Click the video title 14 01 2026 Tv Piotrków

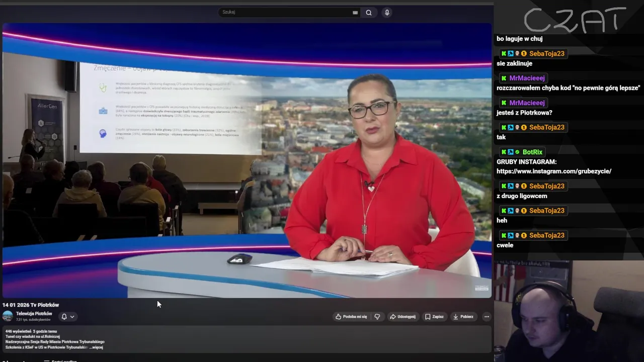31,305
